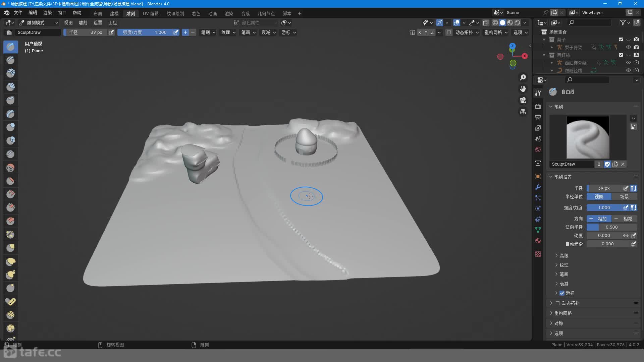Toggle X axis symmetry button
The height and width of the screenshot is (362, 644).
click(x=419, y=33)
